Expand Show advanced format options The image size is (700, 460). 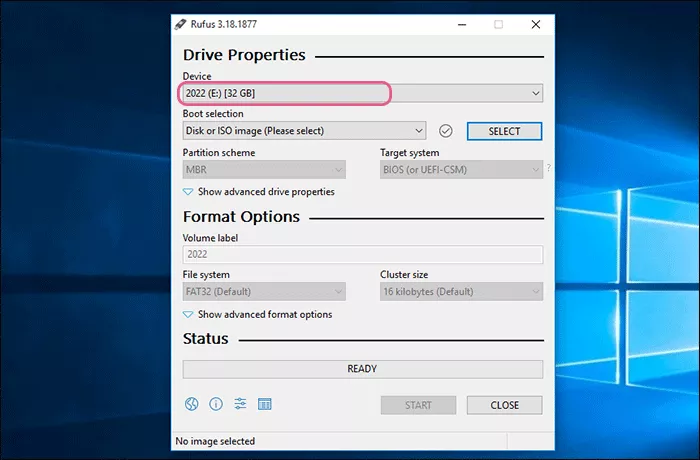pyautogui.click(x=258, y=314)
